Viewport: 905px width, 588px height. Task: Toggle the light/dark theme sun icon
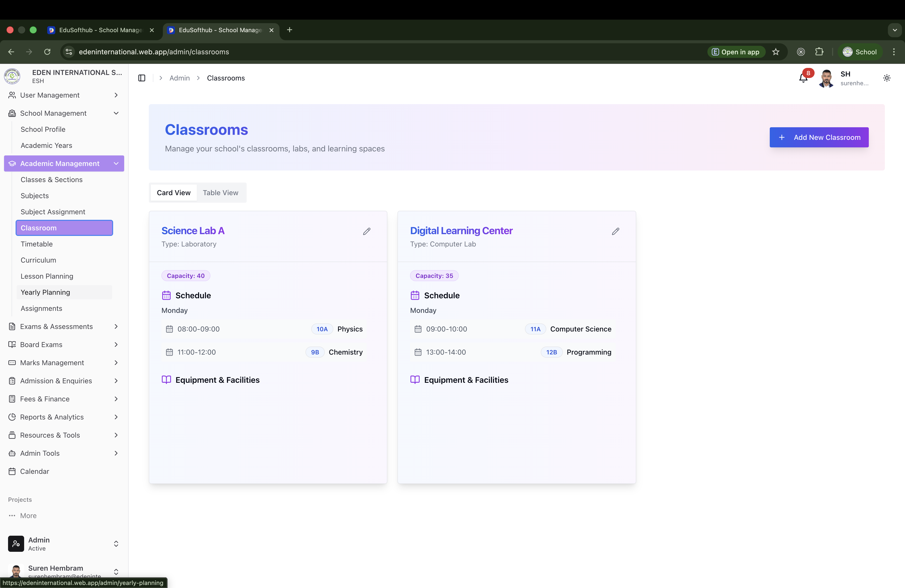coord(886,78)
